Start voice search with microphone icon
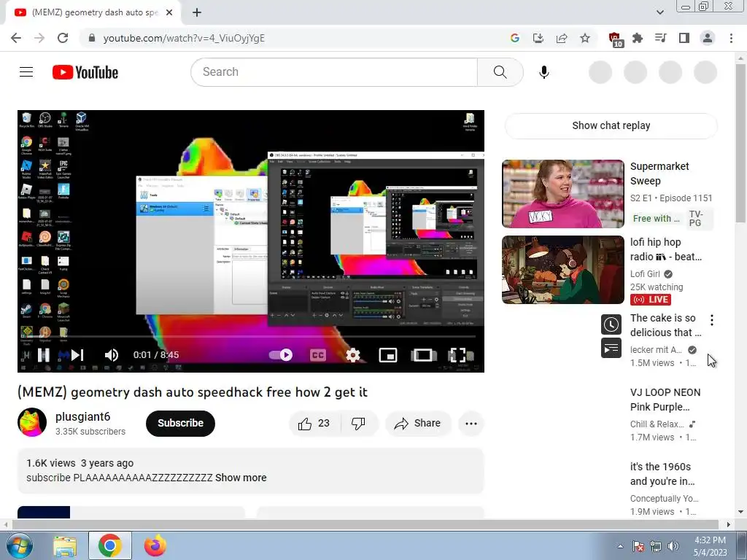Viewport: 747px width, 560px height. click(544, 72)
